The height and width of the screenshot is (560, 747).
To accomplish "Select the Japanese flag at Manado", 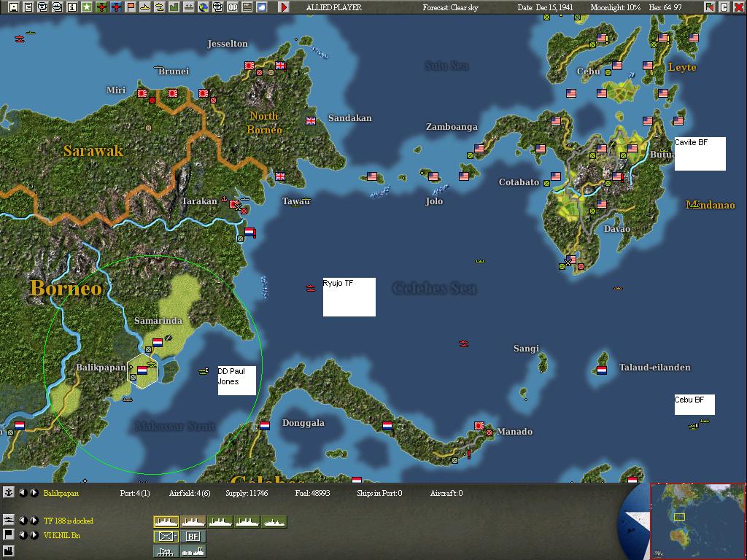I will coord(479,425).
